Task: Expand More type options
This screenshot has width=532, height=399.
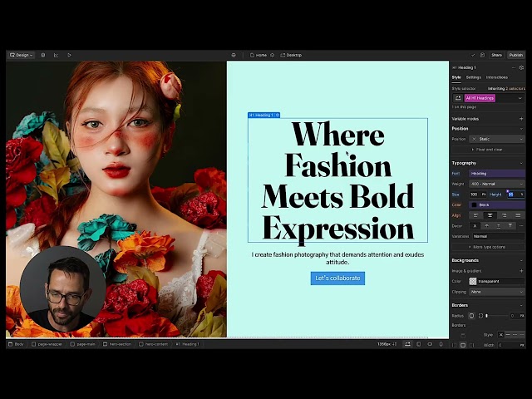Action: tap(489, 247)
